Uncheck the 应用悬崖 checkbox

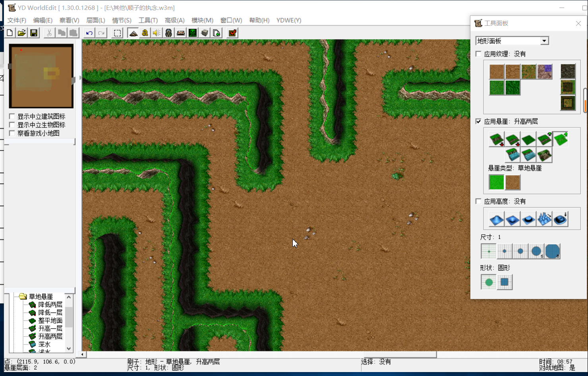click(478, 121)
